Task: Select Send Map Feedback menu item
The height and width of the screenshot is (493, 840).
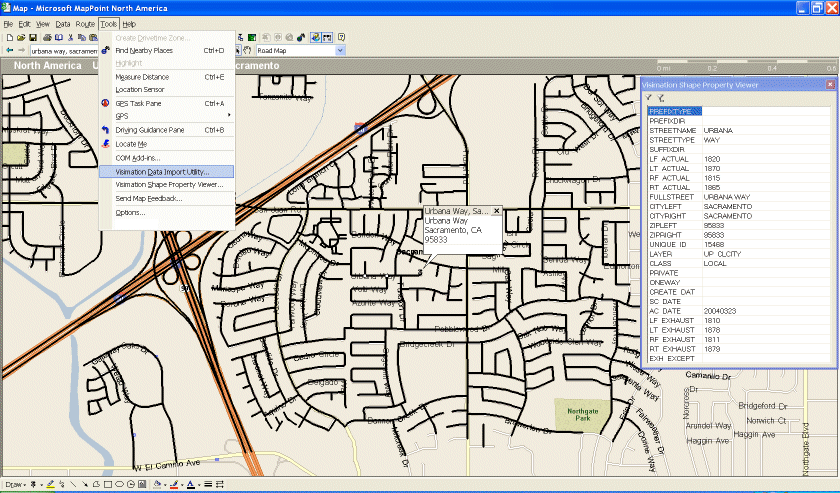Action: click(167, 198)
